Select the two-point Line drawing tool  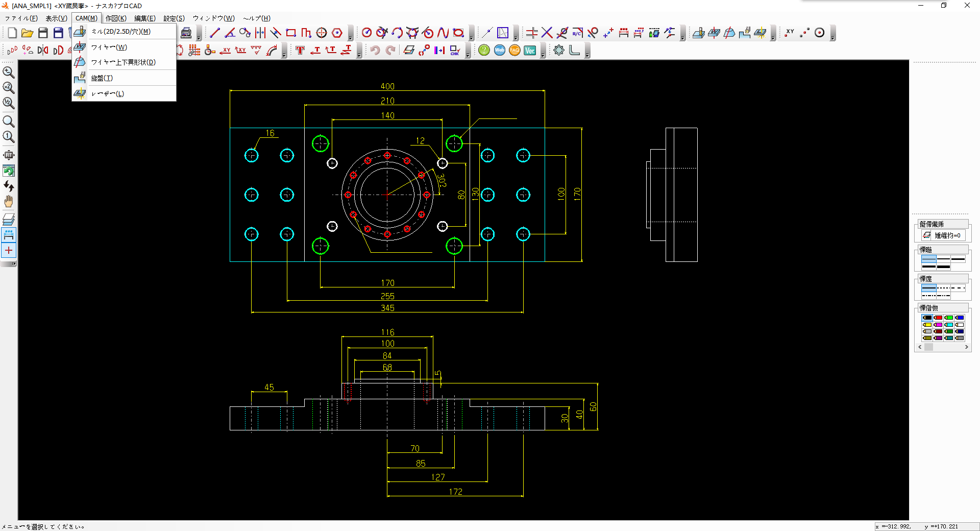pyautogui.click(x=215, y=33)
